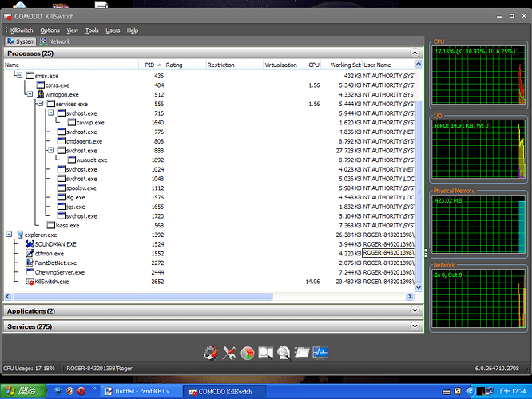Click the system tray expand arrow
Viewport: 532px width, 399px height.
pos(470,391)
